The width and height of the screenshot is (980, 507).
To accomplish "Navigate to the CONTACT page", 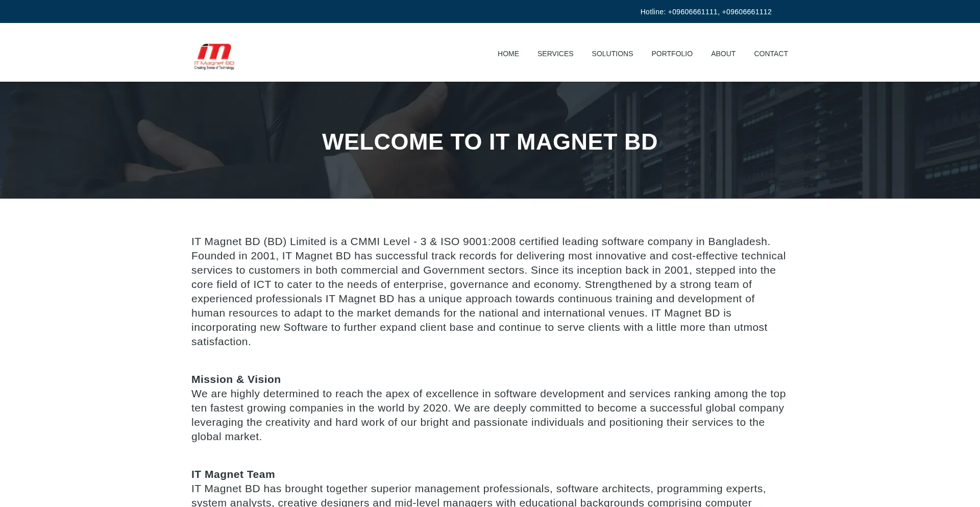I will [x=771, y=54].
